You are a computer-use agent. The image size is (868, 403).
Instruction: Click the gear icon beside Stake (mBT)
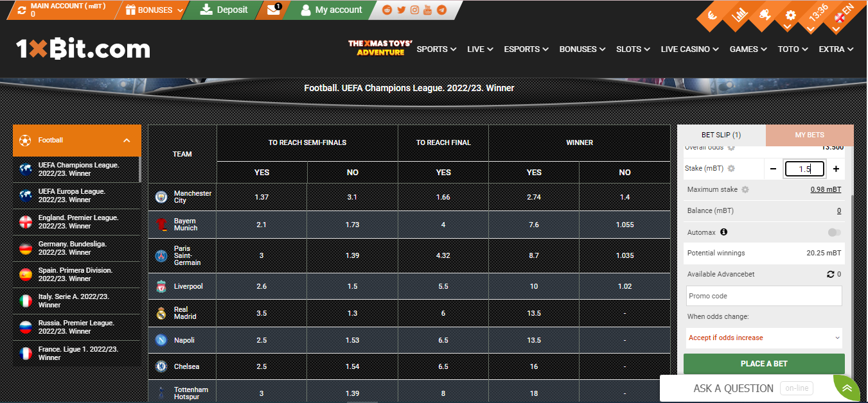(731, 169)
